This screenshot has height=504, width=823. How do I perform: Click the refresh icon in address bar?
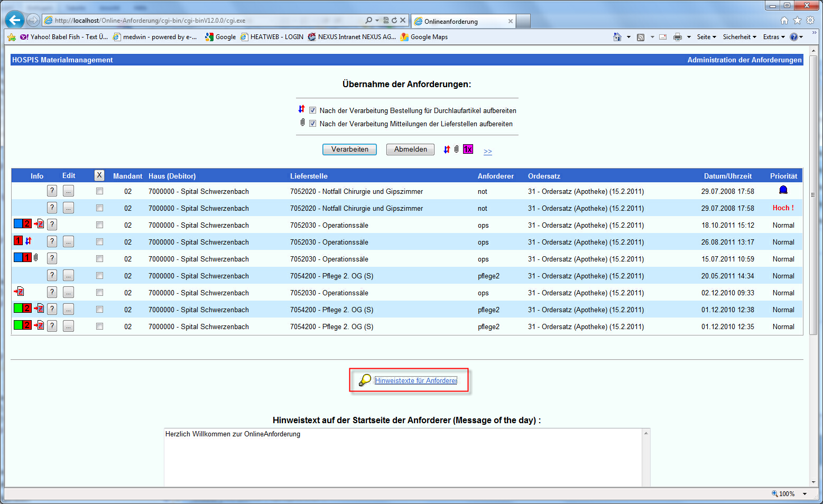click(x=394, y=21)
